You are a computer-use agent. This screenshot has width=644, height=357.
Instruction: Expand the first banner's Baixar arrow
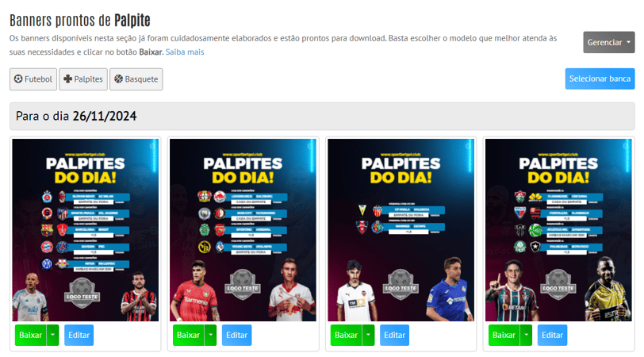click(52, 335)
